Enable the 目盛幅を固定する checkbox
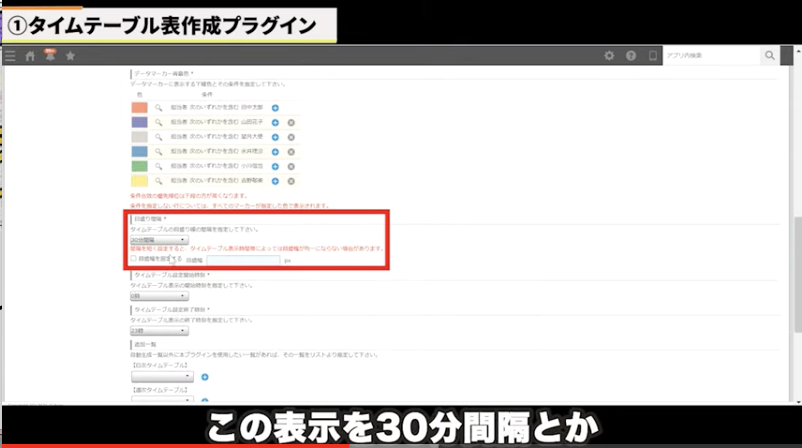The image size is (802, 448). click(134, 258)
